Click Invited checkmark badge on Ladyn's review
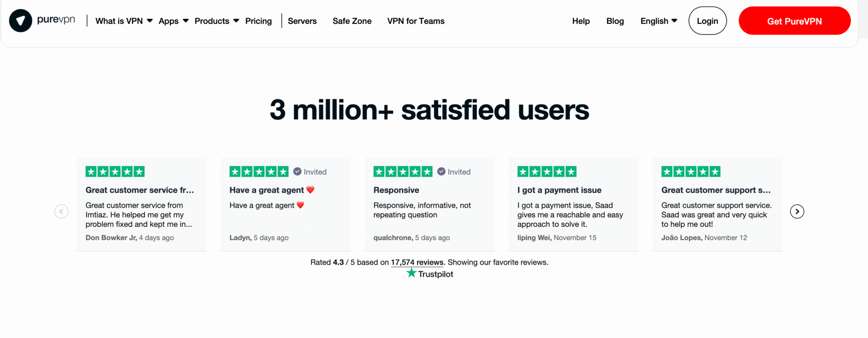 click(x=297, y=172)
